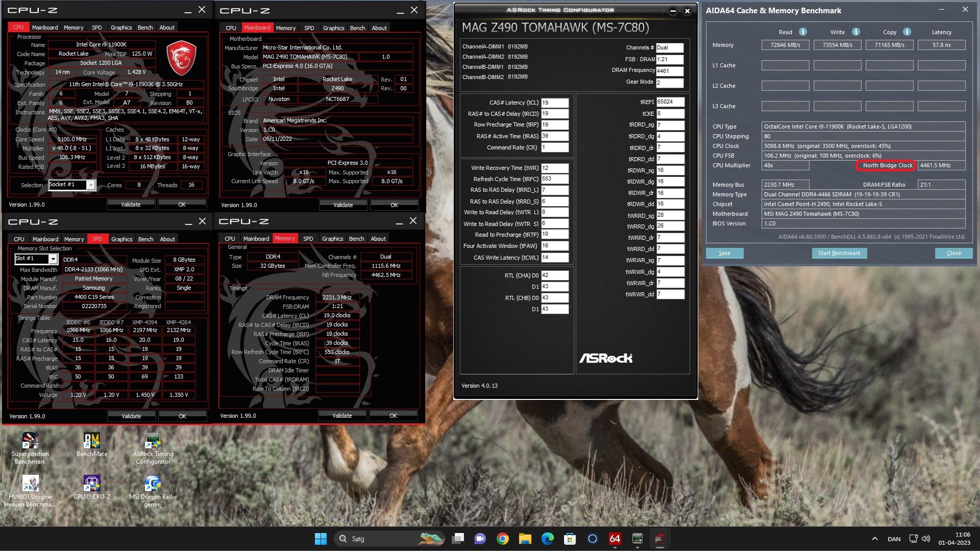Switch to the Bench tab in the CPU-Z CPU window
Image resolution: width=980 pixels, height=557 pixels.
click(x=145, y=28)
